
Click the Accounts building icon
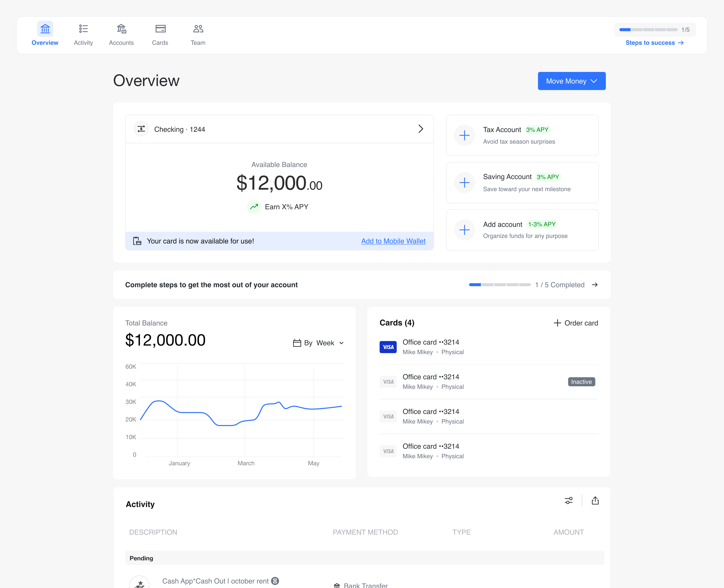pyautogui.click(x=121, y=29)
